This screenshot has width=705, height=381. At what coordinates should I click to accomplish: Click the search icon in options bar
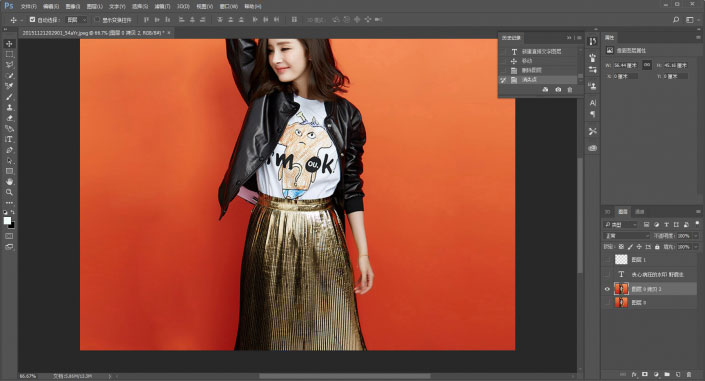pyautogui.click(x=676, y=20)
